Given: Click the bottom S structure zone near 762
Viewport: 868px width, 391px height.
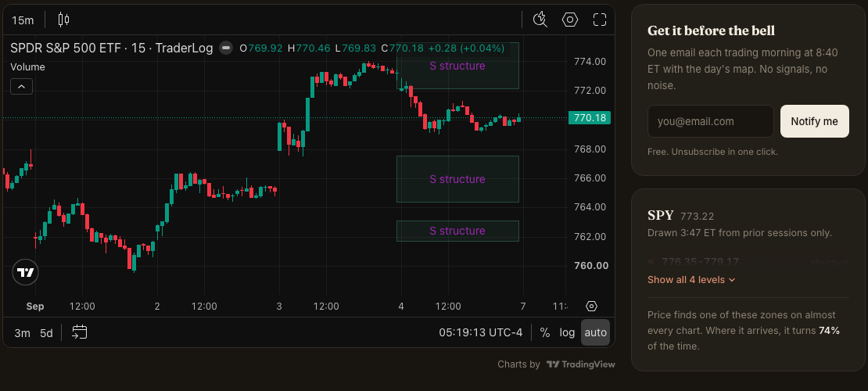Looking at the screenshot, I should [x=457, y=231].
